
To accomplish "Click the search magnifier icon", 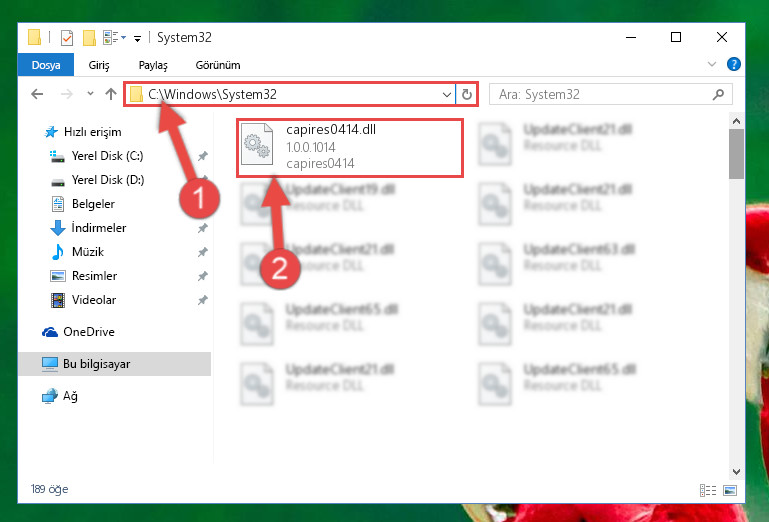I will [718, 94].
